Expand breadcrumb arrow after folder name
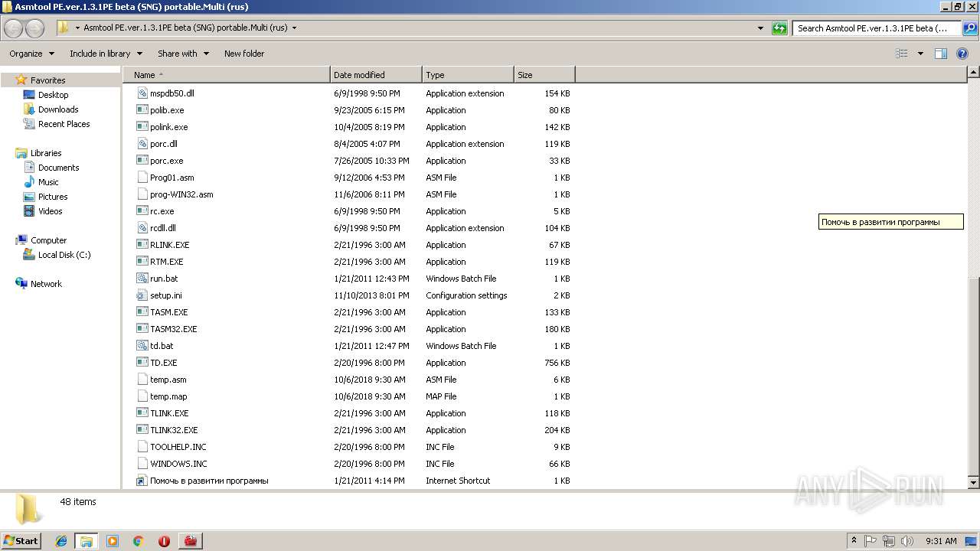The width and height of the screenshot is (980, 551). tap(294, 28)
